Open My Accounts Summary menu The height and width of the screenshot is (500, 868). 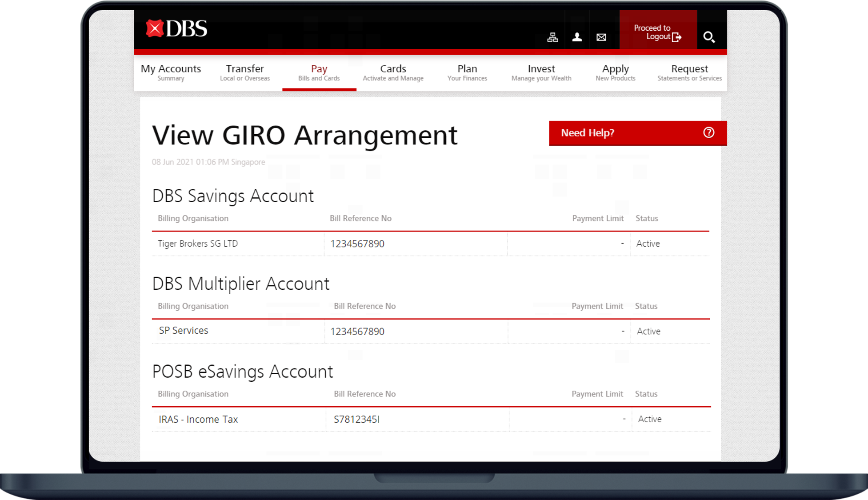pos(171,73)
